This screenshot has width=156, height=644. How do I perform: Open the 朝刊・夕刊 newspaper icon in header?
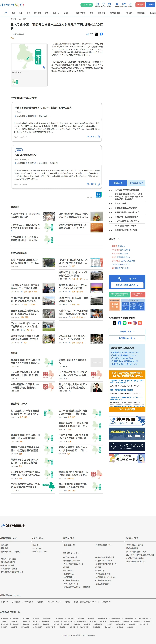(97, 4)
